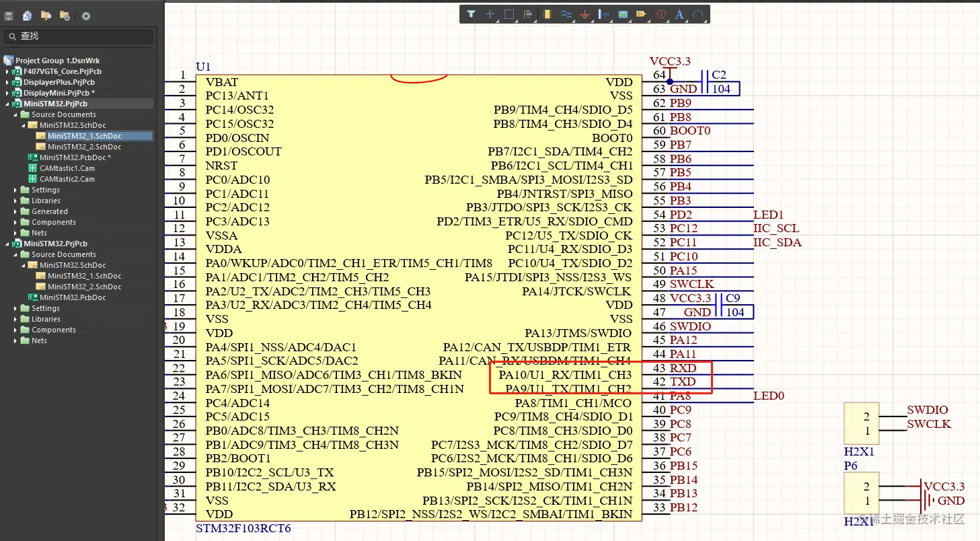Select DisplayMini.PrjPcb * in the tree
This screenshot has width=980, height=541.
(x=59, y=93)
